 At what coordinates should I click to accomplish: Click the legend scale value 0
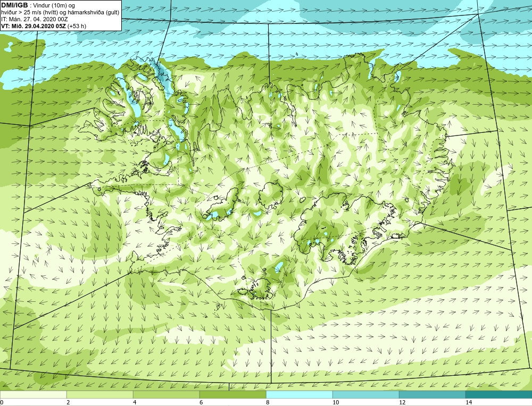2,402
